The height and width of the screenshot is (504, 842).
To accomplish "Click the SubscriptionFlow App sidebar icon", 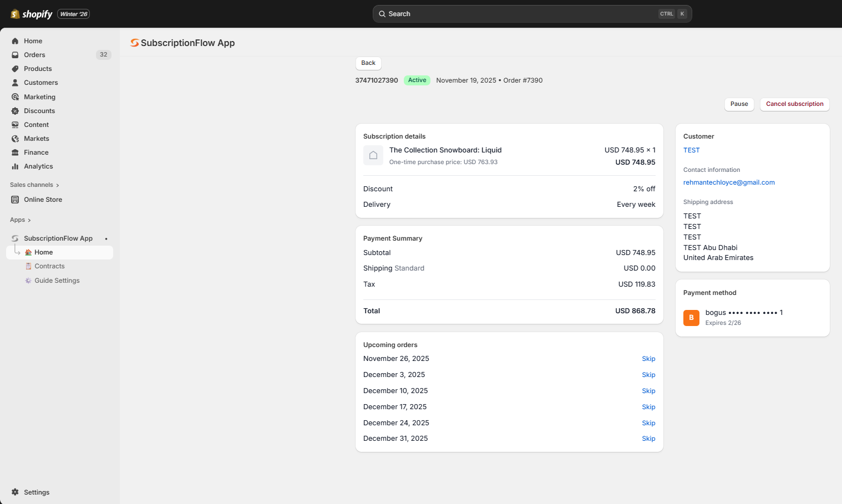I will (x=15, y=238).
